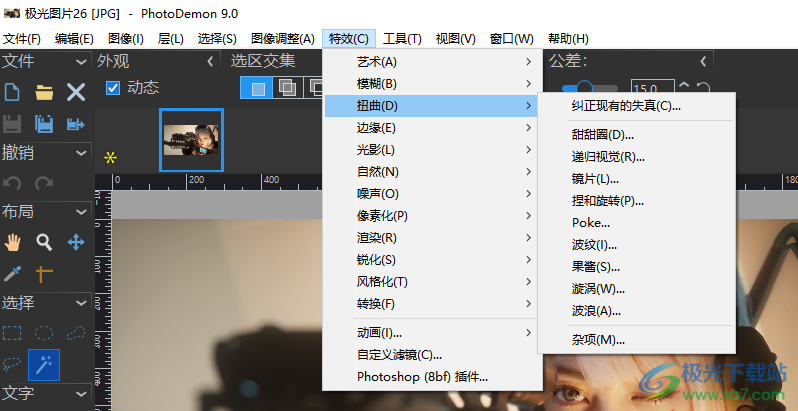The width and height of the screenshot is (798, 411).
Task: Open the 像素化(P) submenu
Action: [x=431, y=216]
